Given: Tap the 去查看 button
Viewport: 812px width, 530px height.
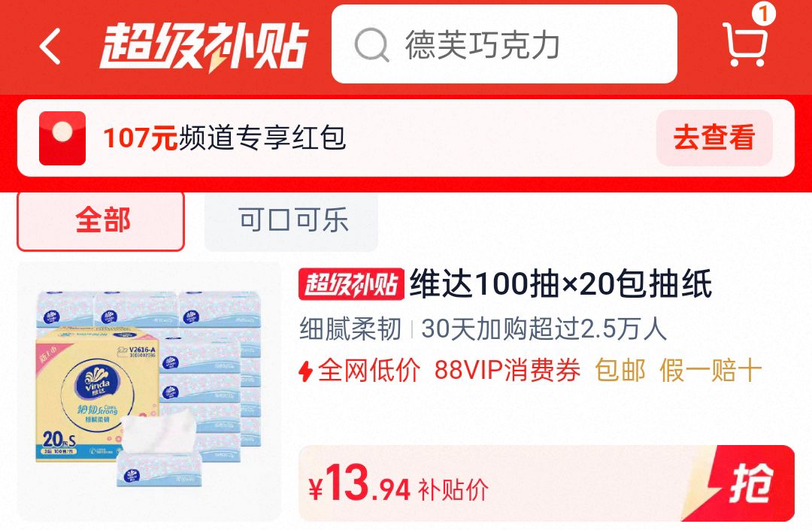Looking at the screenshot, I should pyautogui.click(x=714, y=138).
